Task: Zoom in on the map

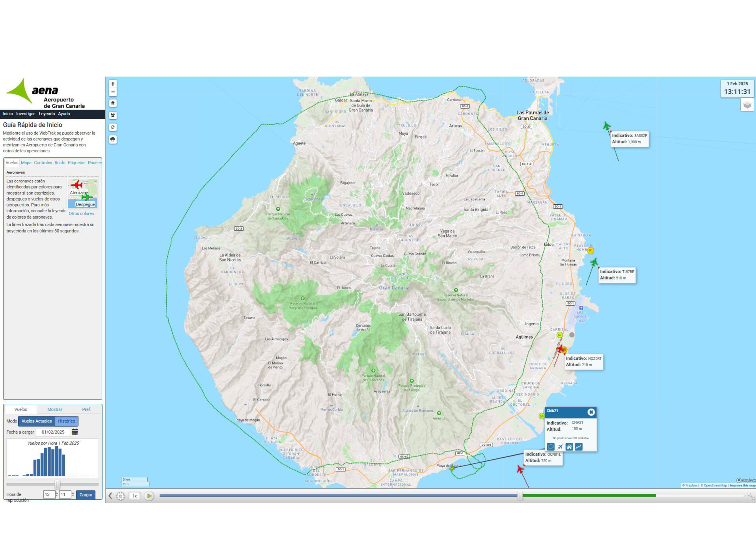Action: [113, 84]
